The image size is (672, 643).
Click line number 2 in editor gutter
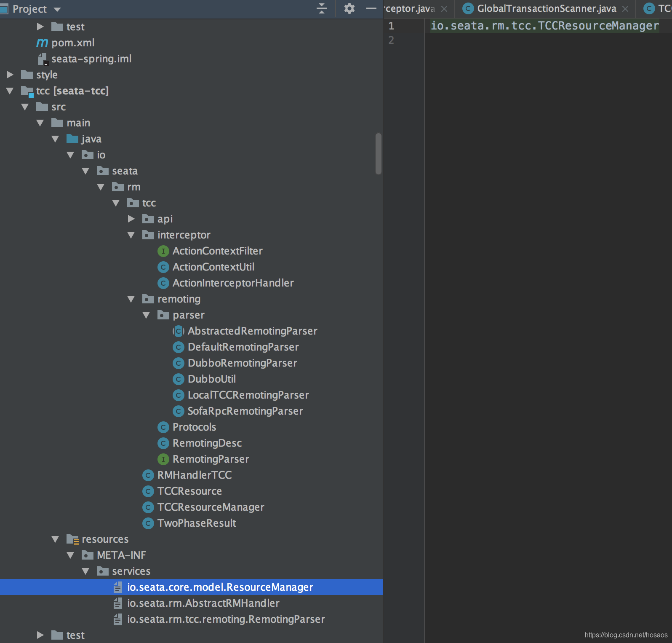point(391,40)
